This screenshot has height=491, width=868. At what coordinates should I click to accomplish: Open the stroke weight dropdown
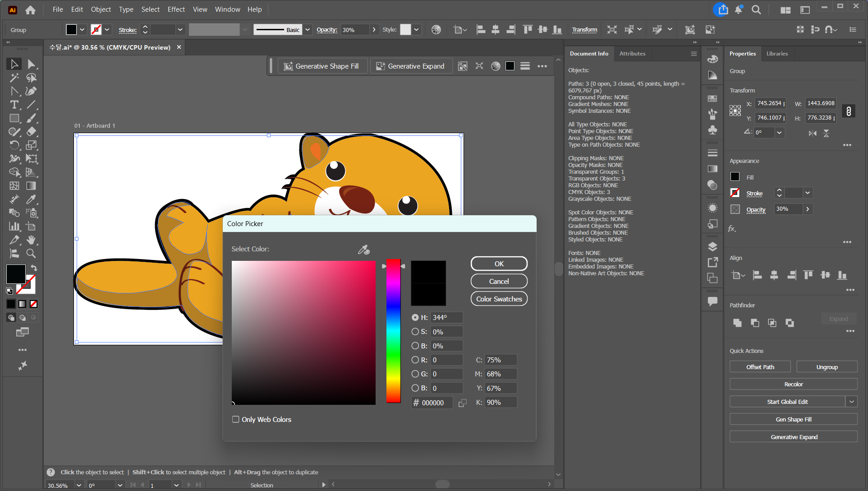[x=180, y=30]
